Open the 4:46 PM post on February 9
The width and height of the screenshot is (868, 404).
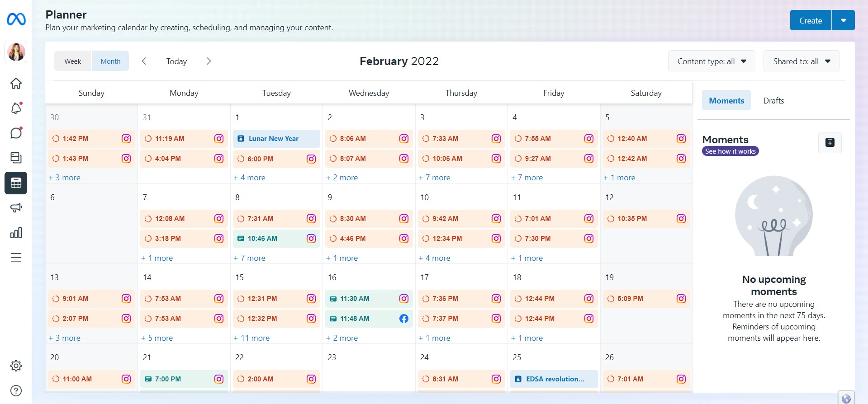point(369,239)
